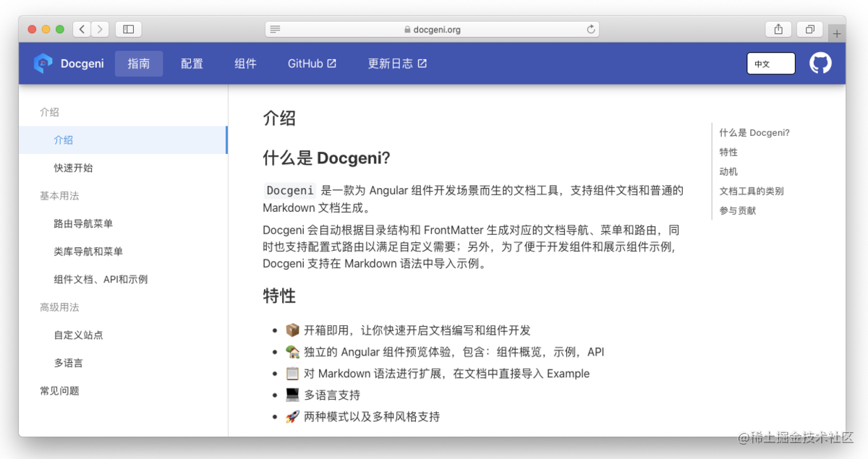Click the Docgeni logo icon
The width and height of the screenshot is (868, 459).
pyautogui.click(x=43, y=64)
